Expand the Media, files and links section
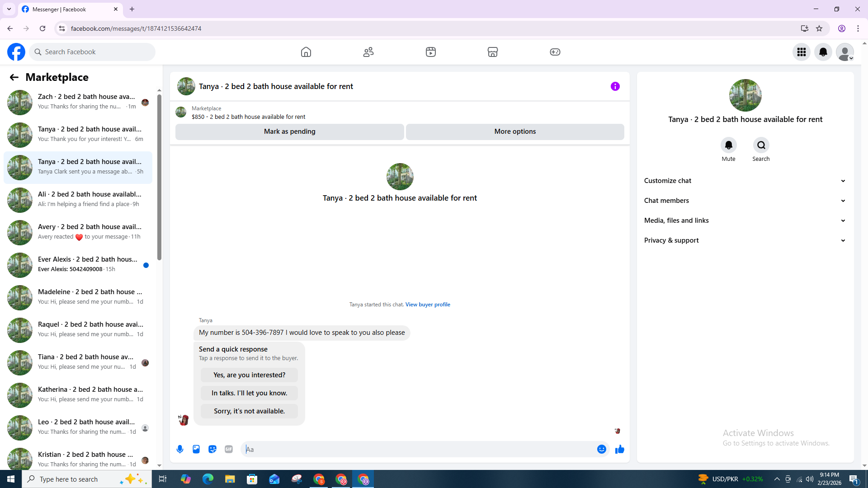 [x=745, y=221]
